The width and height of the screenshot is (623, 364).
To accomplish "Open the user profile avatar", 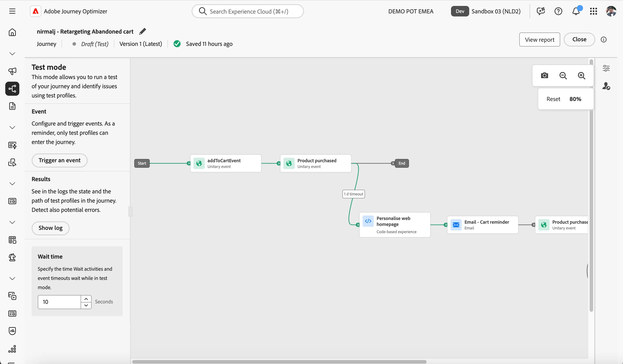I will (611, 11).
